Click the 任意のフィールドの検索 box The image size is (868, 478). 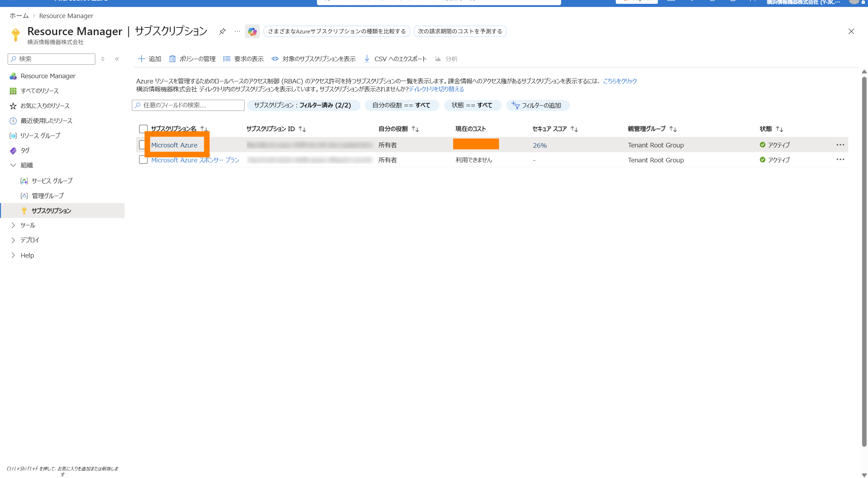(188, 105)
